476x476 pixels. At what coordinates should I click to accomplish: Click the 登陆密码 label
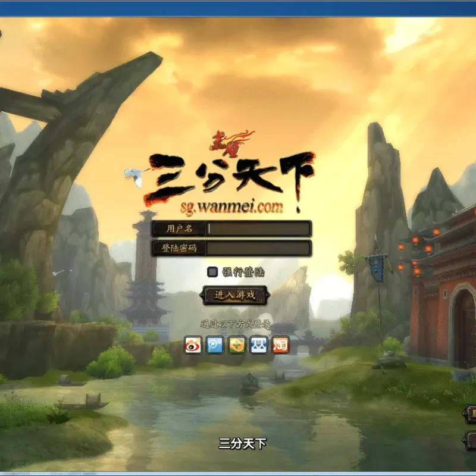pyautogui.click(x=179, y=248)
